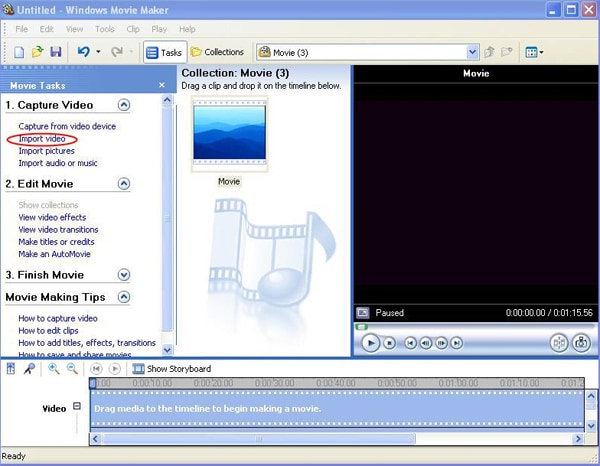Open the Movie (3) collection dropdown
The image size is (600, 466).
473,52
